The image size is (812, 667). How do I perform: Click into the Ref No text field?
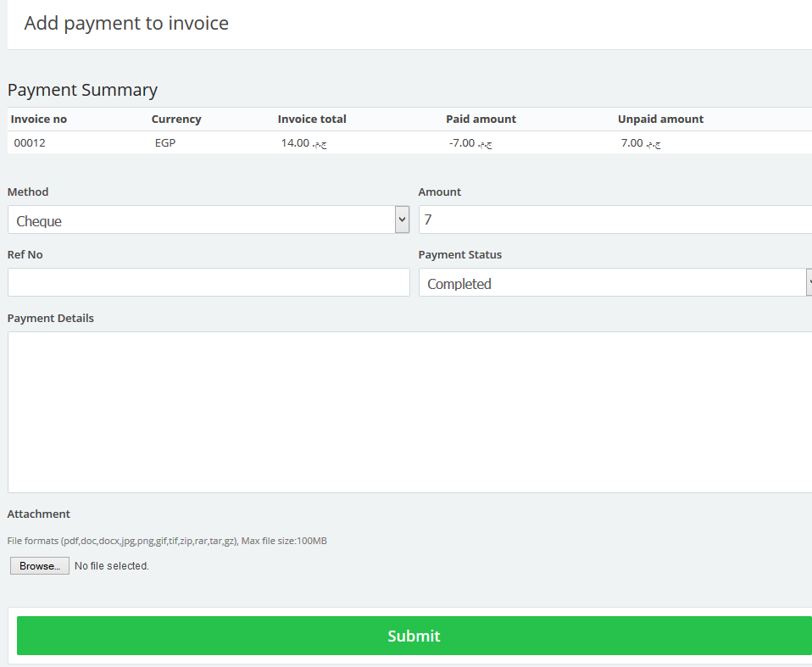(209, 283)
